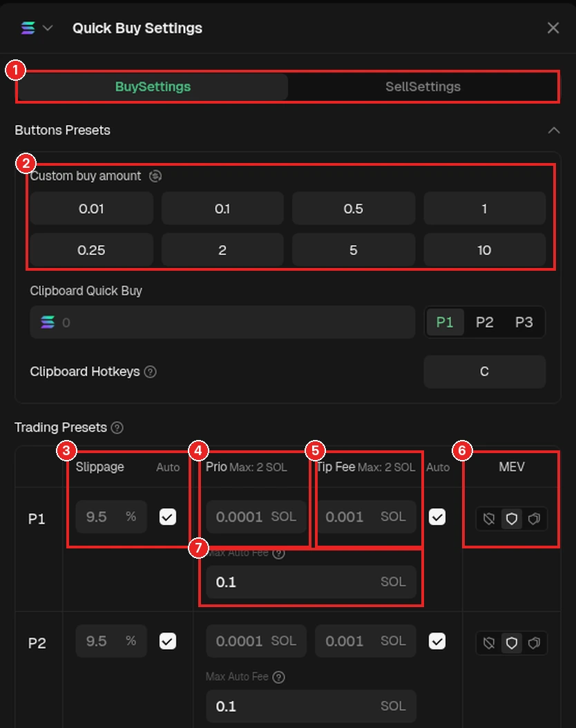Select enhanced MEV shield for P2
The height and width of the screenshot is (728, 576).
click(x=535, y=643)
